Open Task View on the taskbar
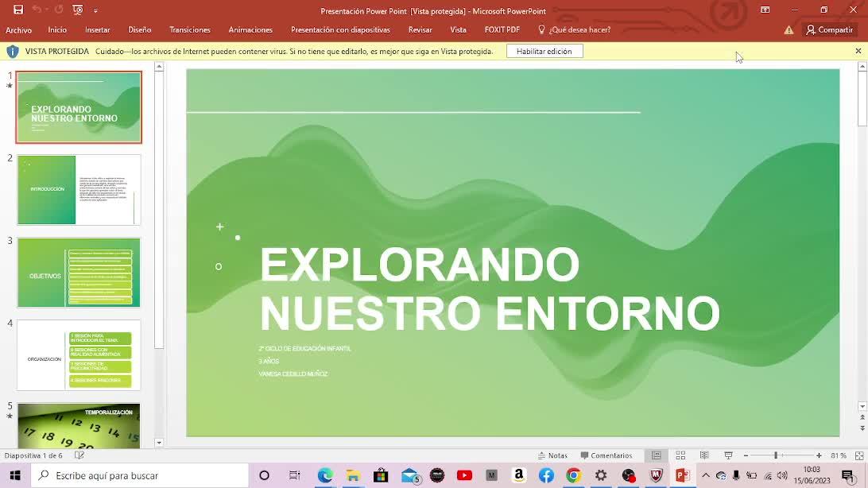The width and height of the screenshot is (868, 488). [x=294, y=475]
